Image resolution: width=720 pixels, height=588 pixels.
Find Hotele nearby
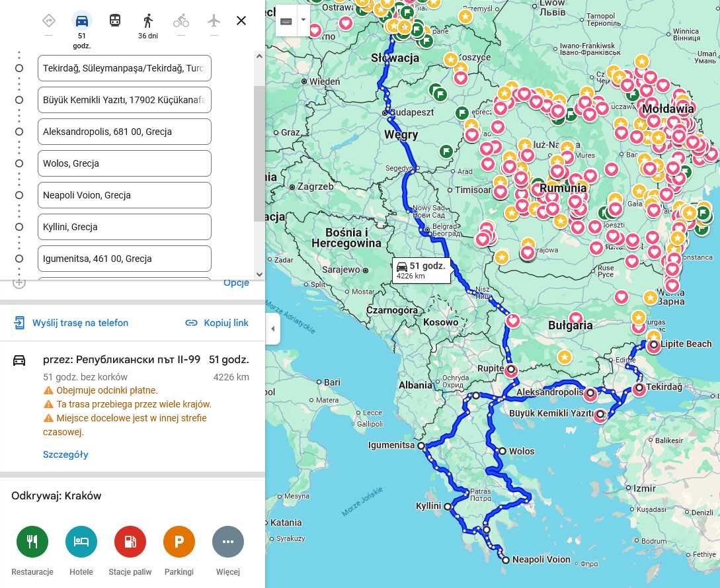(x=81, y=542)
